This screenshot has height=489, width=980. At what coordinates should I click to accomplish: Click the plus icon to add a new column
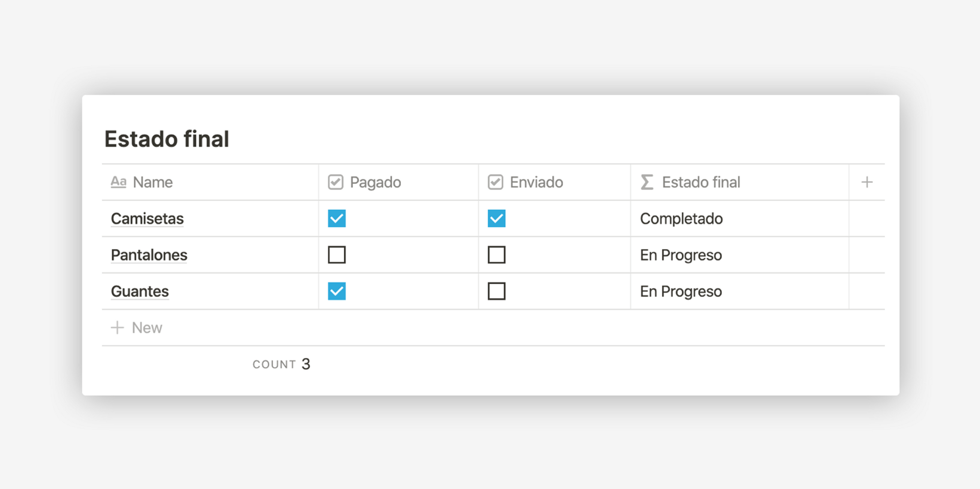point(867,182)
